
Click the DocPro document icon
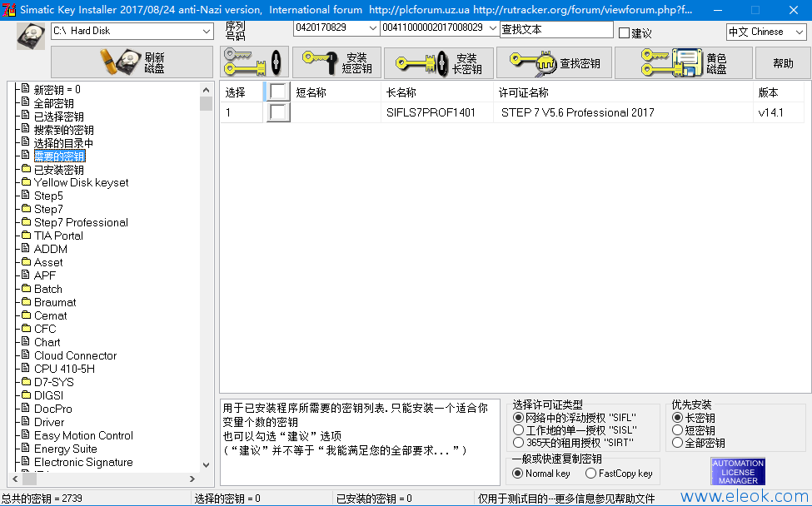coord(25,408)
